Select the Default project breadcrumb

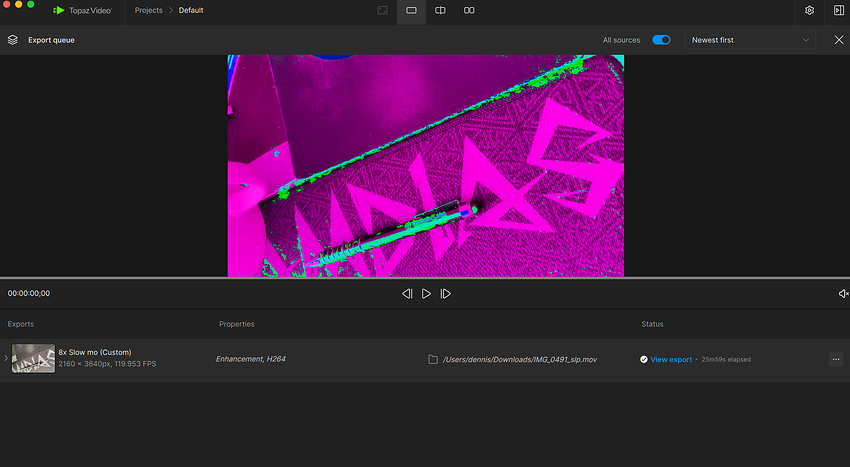click(191, 10)
